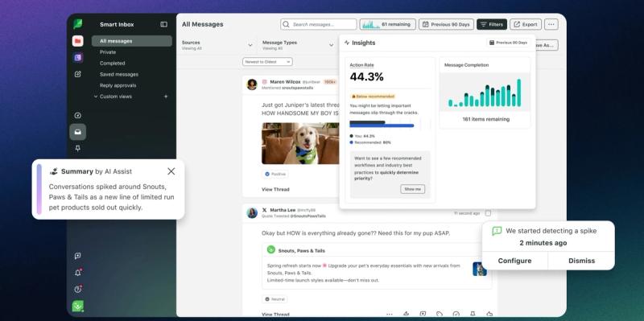This screenshot has height=321, width=644.
Task: Collapse the Smart Inbox sidebar panel icon
Action: 164,24
